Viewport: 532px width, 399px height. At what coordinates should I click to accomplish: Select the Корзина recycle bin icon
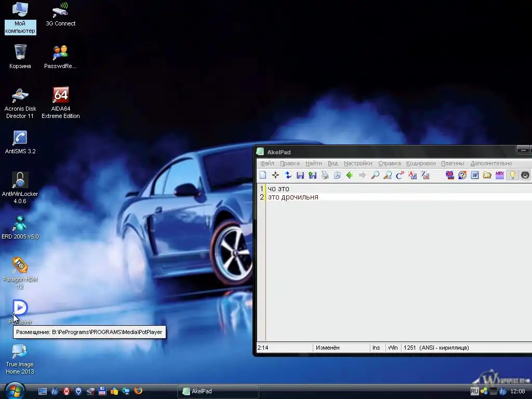tap(20, 56)
